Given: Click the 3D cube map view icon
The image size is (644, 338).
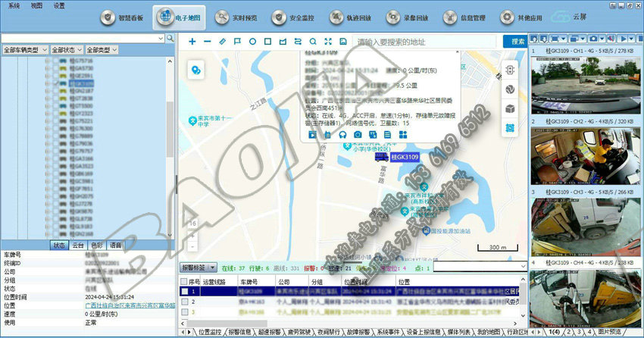Looking at the screenshot, I should pos(510,109).
